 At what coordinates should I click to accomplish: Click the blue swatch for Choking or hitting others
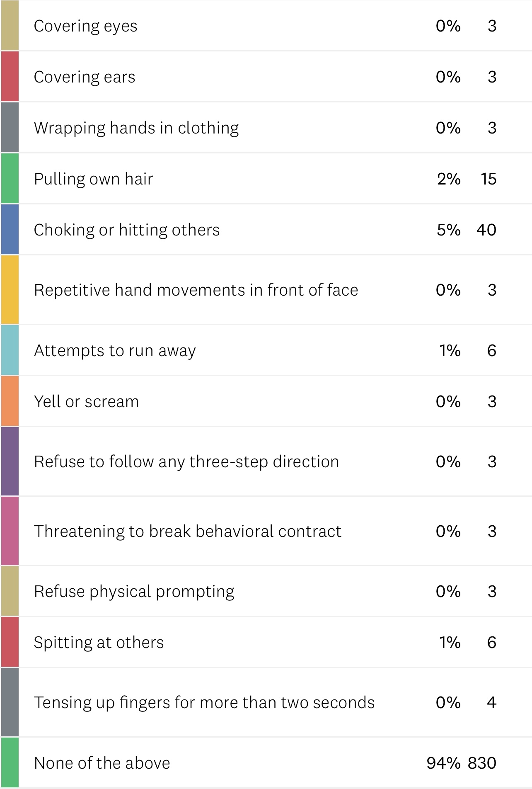(x=10, y=230)
